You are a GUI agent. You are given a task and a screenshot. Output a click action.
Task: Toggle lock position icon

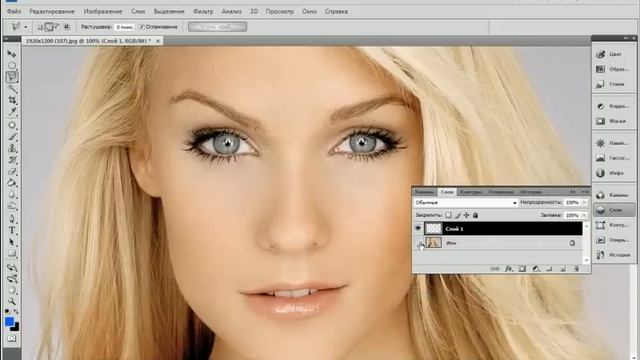click(467, 215)
